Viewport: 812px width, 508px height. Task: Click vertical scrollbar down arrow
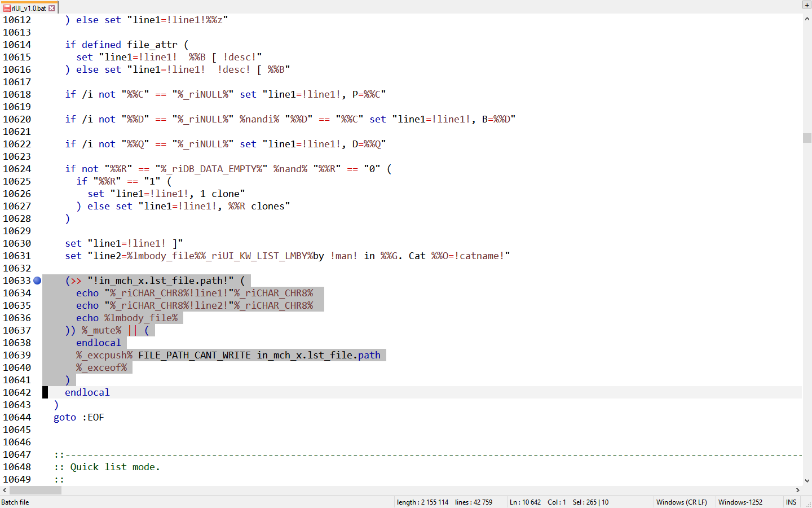[x=807, y=481]
